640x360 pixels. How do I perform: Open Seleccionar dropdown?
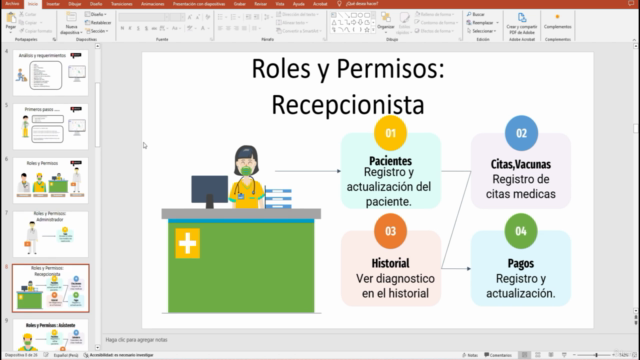[482, 31]
